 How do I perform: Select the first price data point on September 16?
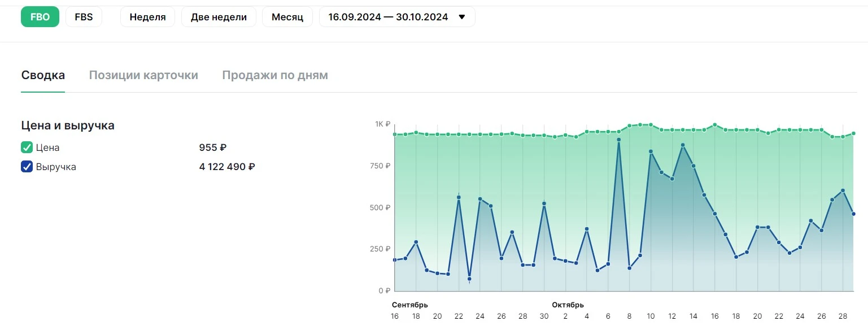click(x=394, y=134)
